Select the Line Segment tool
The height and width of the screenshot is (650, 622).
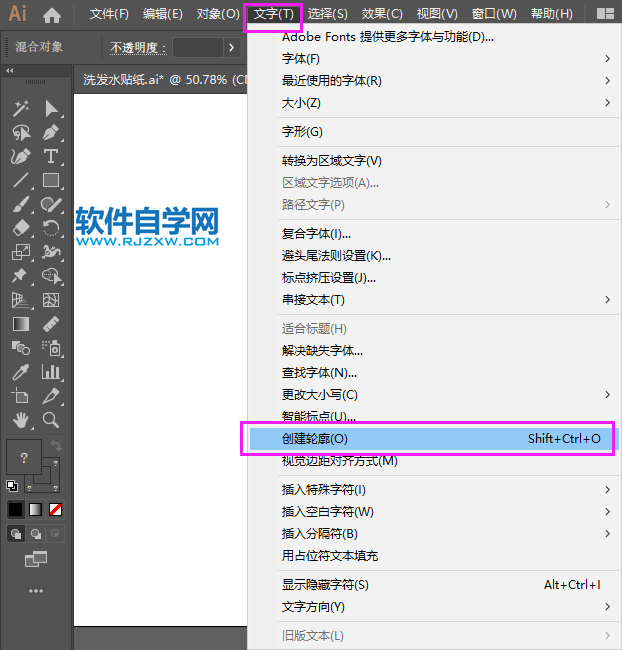coord(21,181)
